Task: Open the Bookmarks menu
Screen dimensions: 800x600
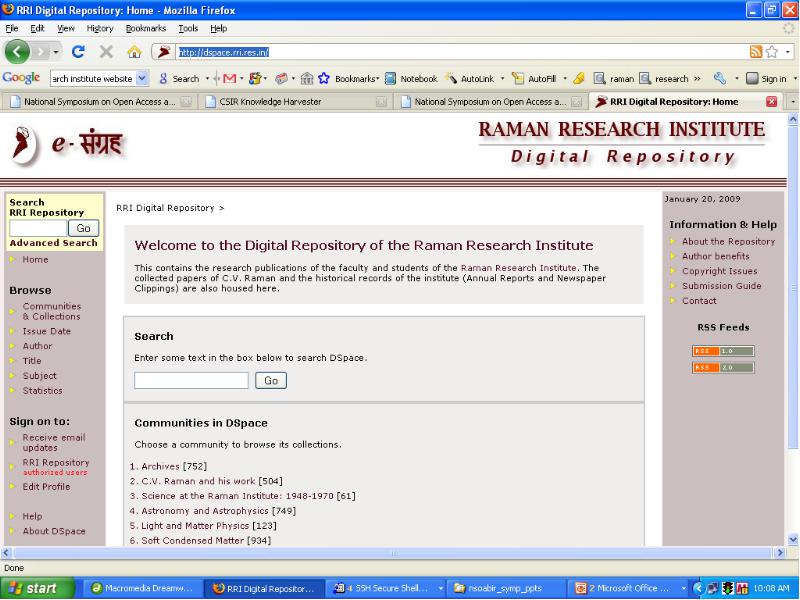Action: (x=146, y=29)
